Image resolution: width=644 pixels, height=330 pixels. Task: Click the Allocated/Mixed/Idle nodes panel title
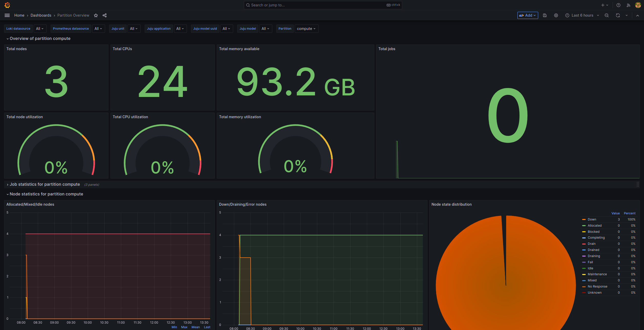click(x=30, y=204)
